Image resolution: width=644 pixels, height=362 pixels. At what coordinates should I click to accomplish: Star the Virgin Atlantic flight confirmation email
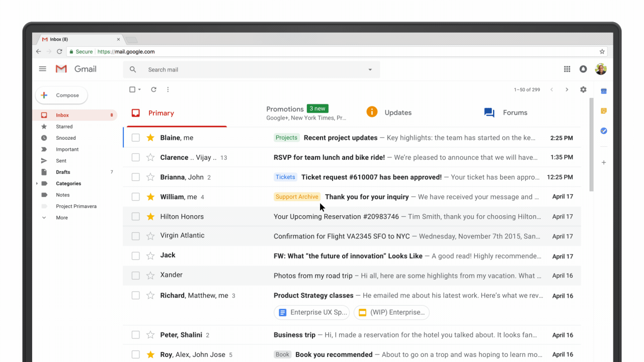[x=150, y=236]
